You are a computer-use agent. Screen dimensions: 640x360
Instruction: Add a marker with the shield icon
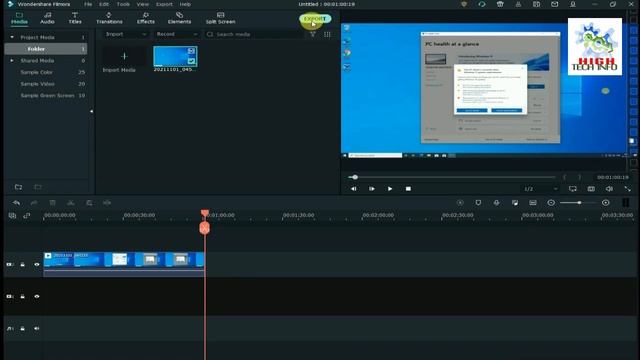pos(478,203)
